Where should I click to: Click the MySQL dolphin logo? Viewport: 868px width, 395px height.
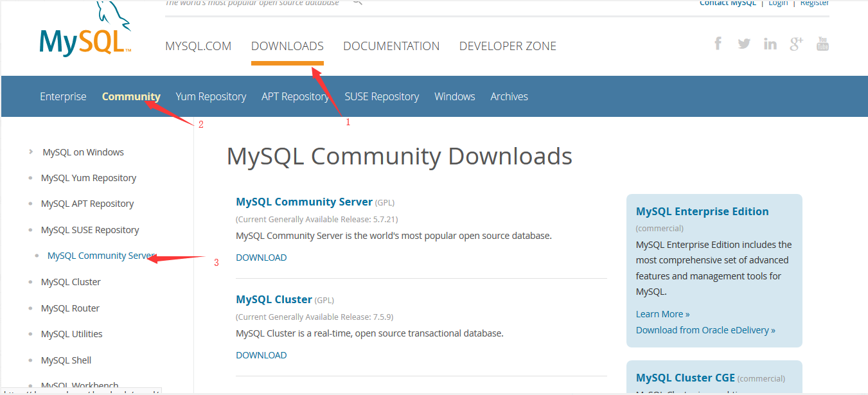pyautogui.click(x=85, y=29)
